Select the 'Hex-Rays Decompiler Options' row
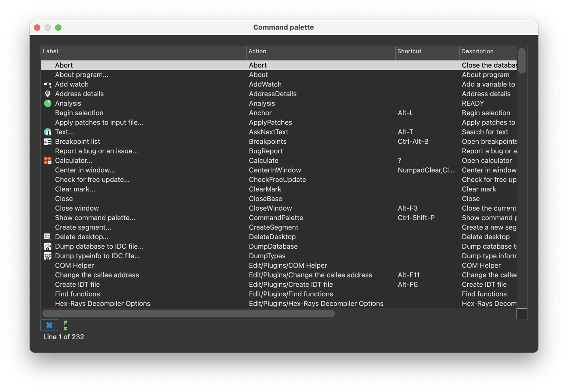 pos(103,303)
